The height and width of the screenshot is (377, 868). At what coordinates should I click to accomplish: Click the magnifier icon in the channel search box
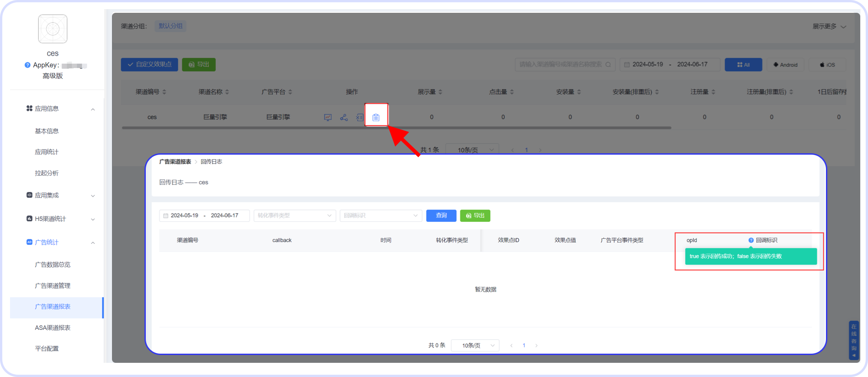click(x=608, y=65)
